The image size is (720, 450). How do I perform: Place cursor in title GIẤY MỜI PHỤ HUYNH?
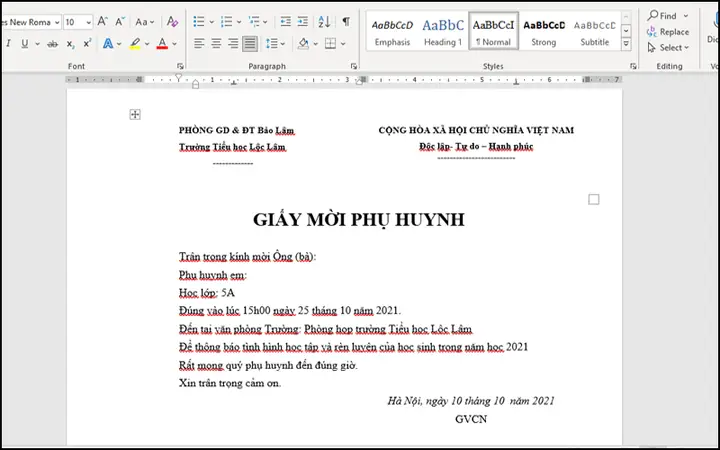pos(359,219)
